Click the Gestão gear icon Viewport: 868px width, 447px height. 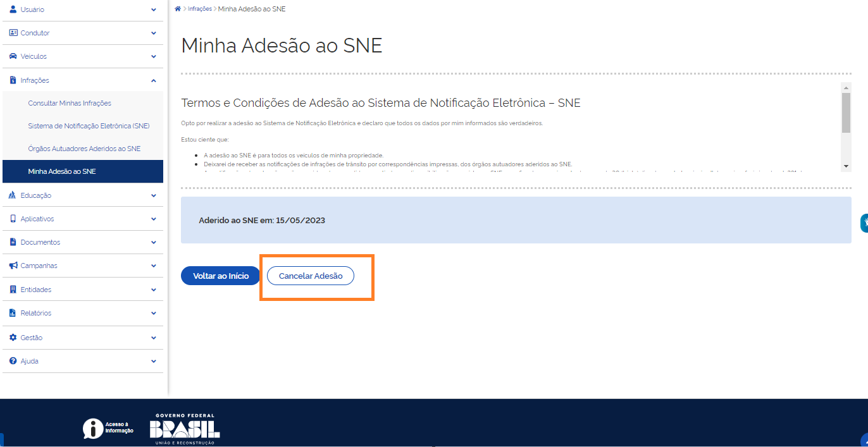(13, 338)
